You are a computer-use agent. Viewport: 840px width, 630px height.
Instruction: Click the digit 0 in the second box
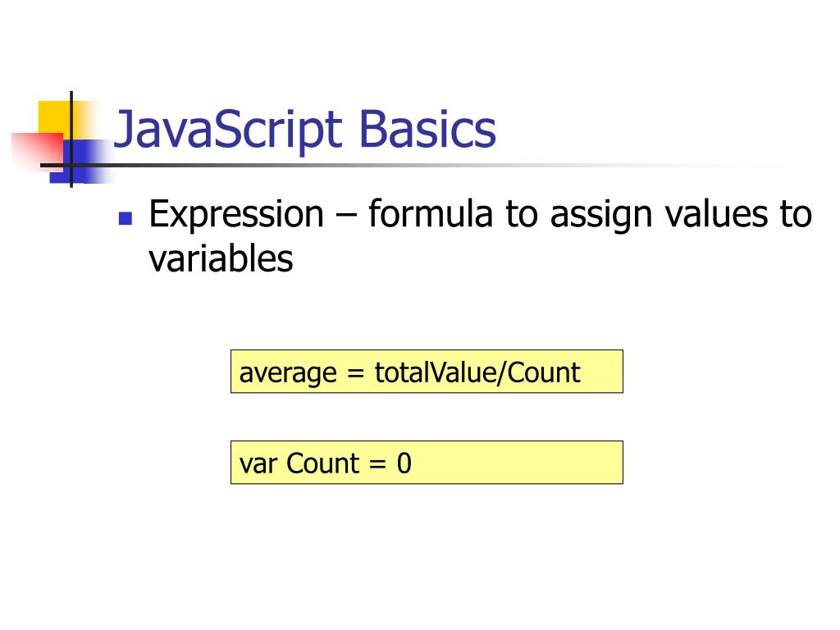click(404, 463)
